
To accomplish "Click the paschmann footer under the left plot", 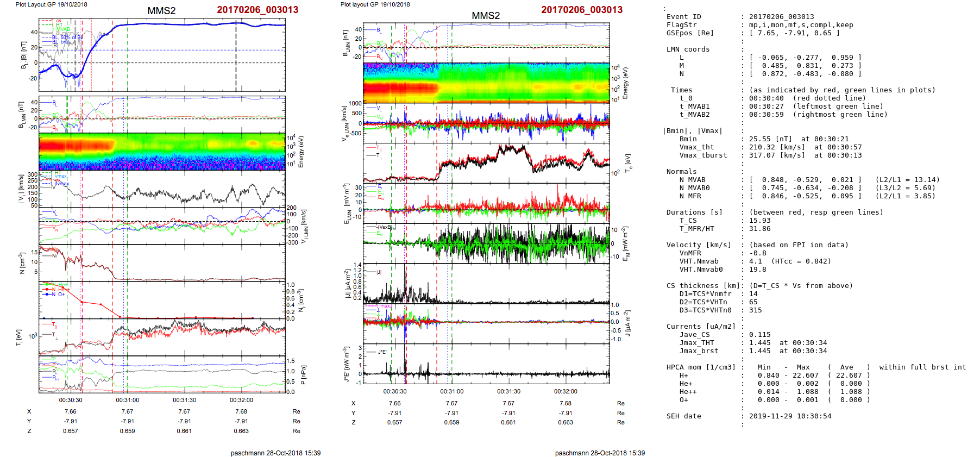I will 275,453.
